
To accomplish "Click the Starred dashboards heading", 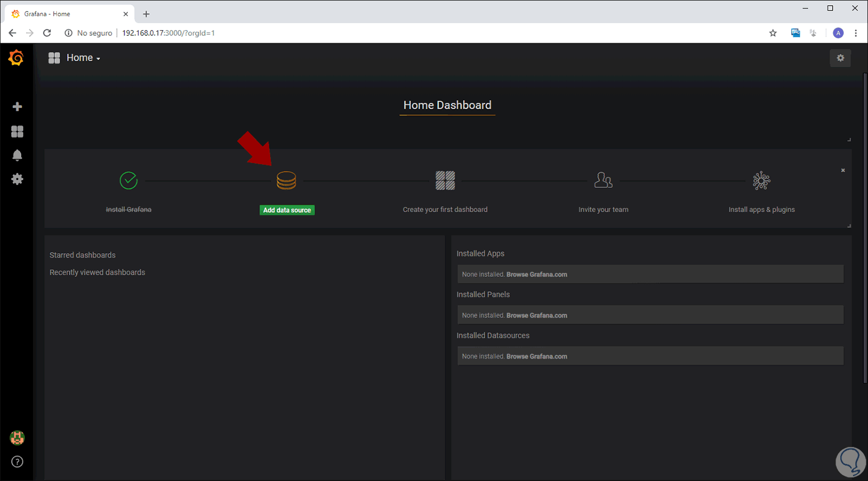I will [x=83, y=255].
